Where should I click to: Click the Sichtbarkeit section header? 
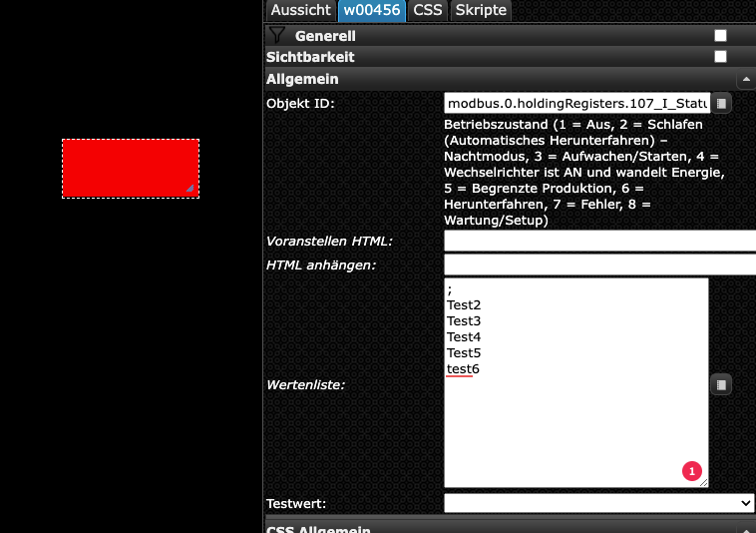click(x=310, y=57)
